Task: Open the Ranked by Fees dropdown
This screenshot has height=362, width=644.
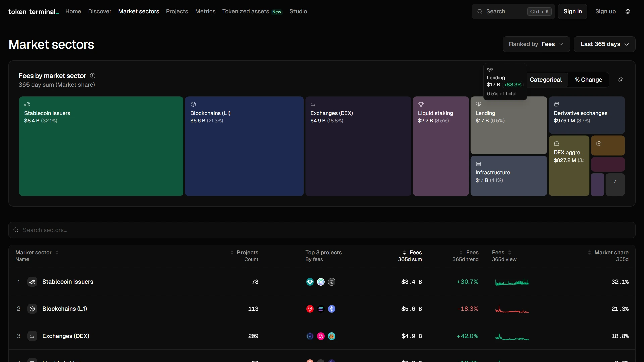Action: (536, 44)
